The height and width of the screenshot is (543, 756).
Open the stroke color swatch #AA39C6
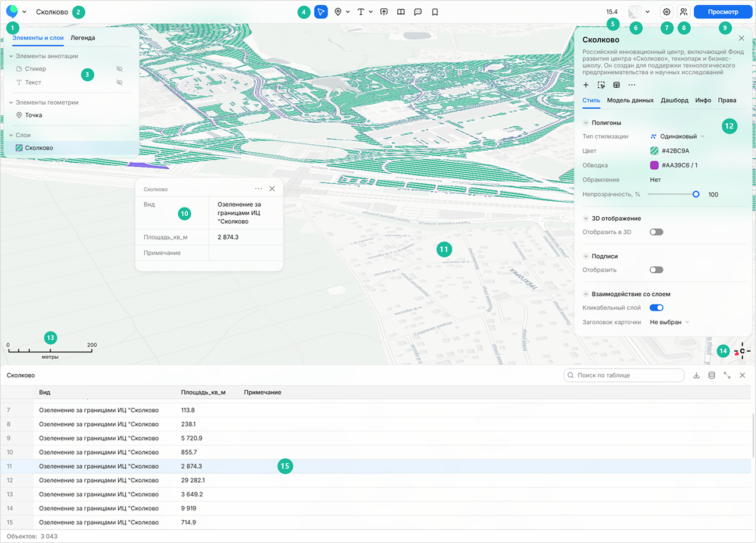[x=654, y=165]
